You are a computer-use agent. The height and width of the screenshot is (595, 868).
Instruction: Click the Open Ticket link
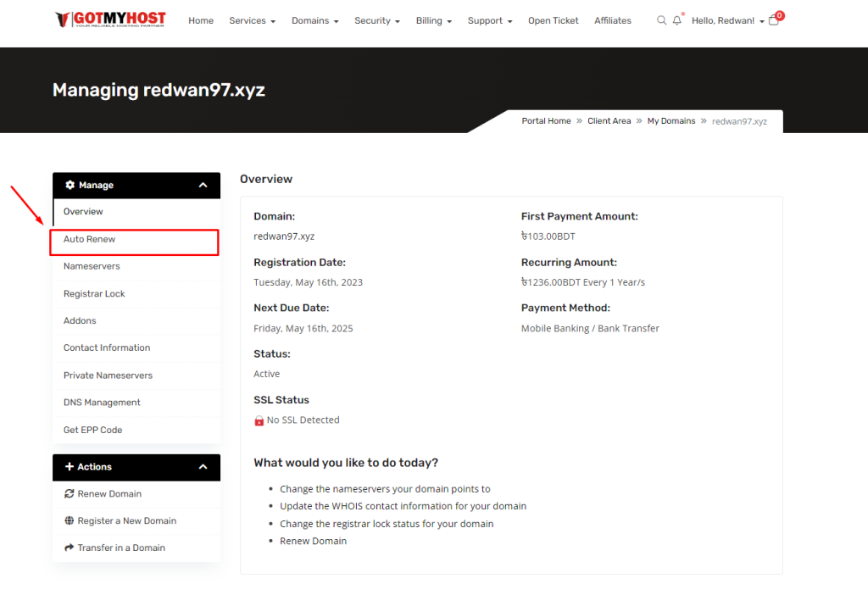(x=553, y=20)
